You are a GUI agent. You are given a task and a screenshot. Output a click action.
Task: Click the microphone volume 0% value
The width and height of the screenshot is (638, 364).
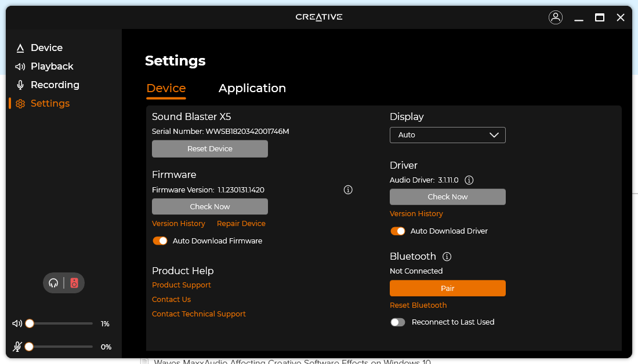pos(106,347)
